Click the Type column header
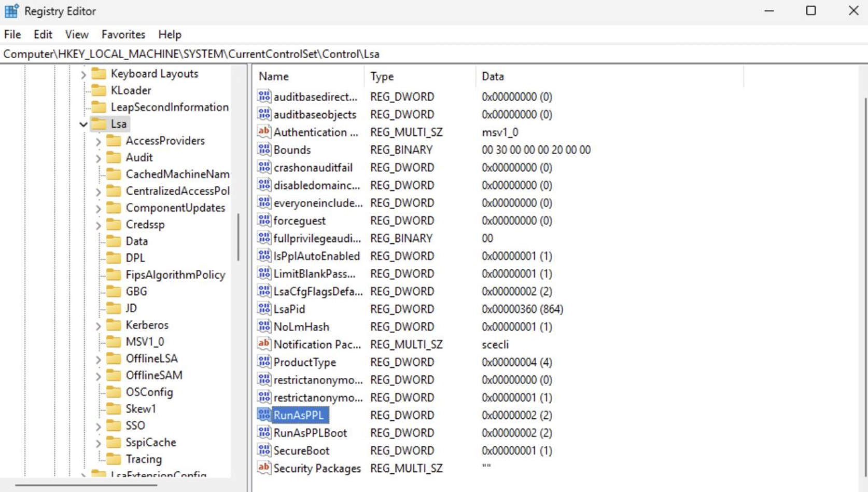The image size is (868, 492). (x=382, y=76)
